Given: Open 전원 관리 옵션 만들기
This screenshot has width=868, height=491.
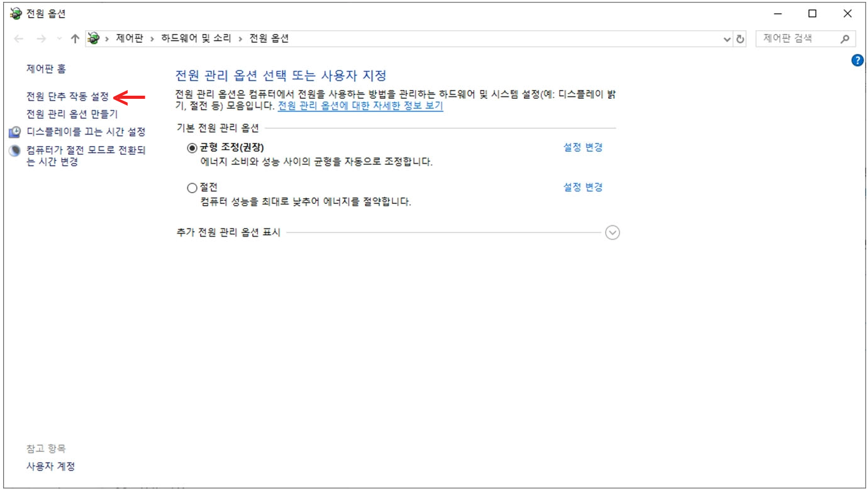Looking at the screenshot, I should tap(72, 115).
